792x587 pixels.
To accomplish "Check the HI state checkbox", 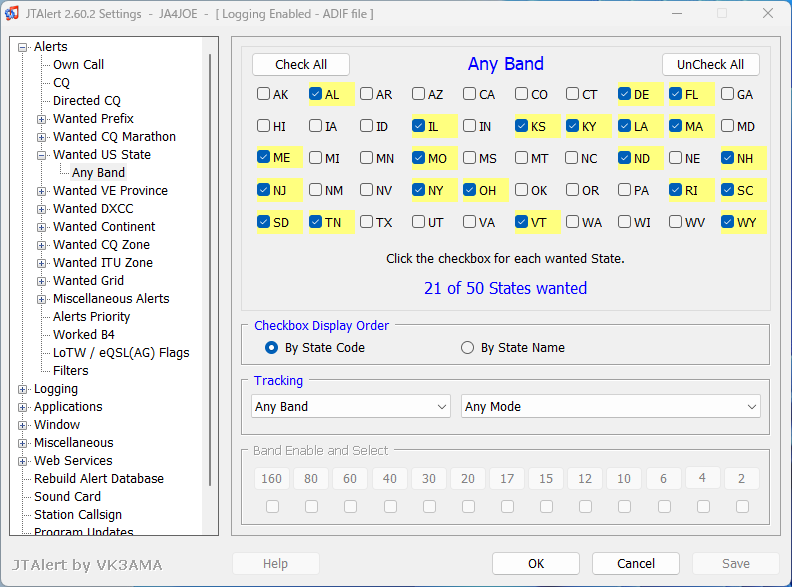I will point(263,126).
